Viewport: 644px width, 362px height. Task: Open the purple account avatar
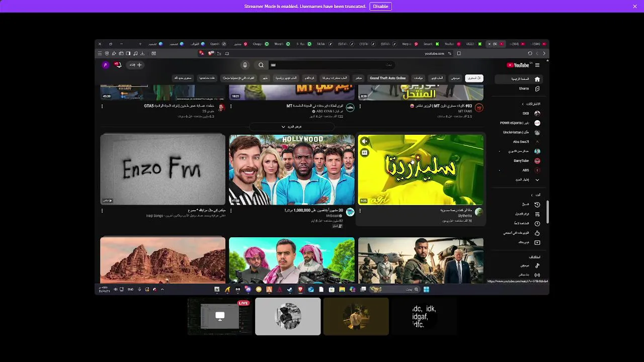[105, 65]
